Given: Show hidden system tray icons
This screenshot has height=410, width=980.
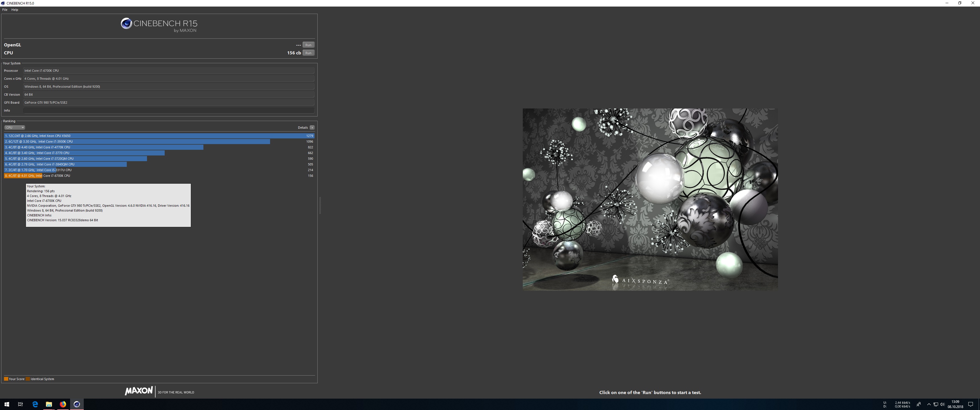Looking at the screenshot, I should [929, 404].
